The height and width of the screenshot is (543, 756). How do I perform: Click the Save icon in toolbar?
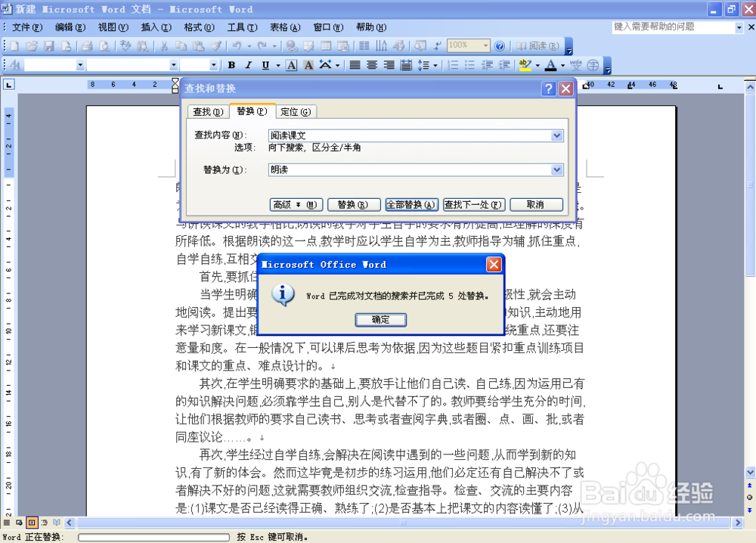(48, 46)
